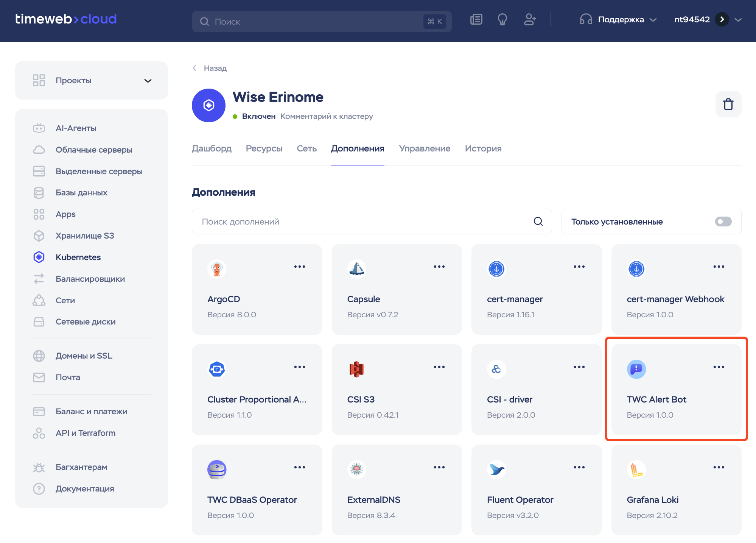This screenshot has width=756, height=543.
Task: Click the timeweb cloud logo
Action: pos(66,19)
